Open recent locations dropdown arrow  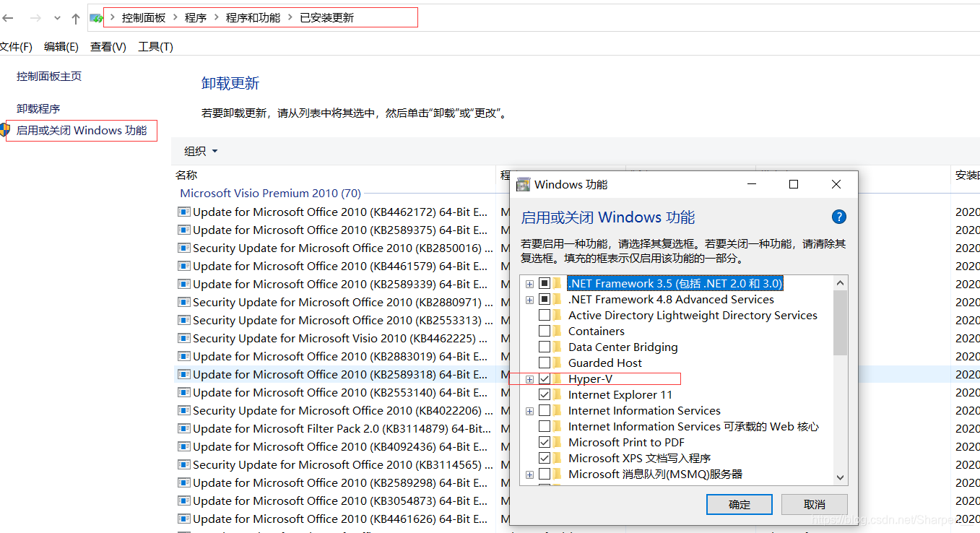click(x=57, y=18)
